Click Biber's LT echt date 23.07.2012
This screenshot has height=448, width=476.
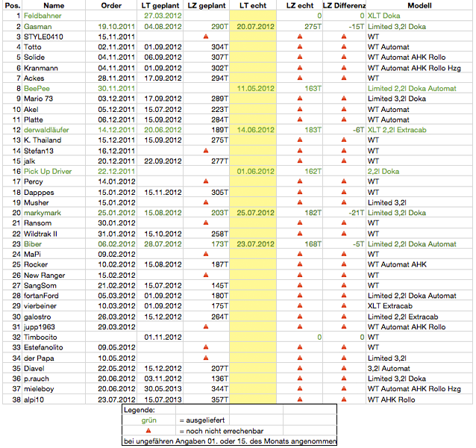[x=255, y=244]
